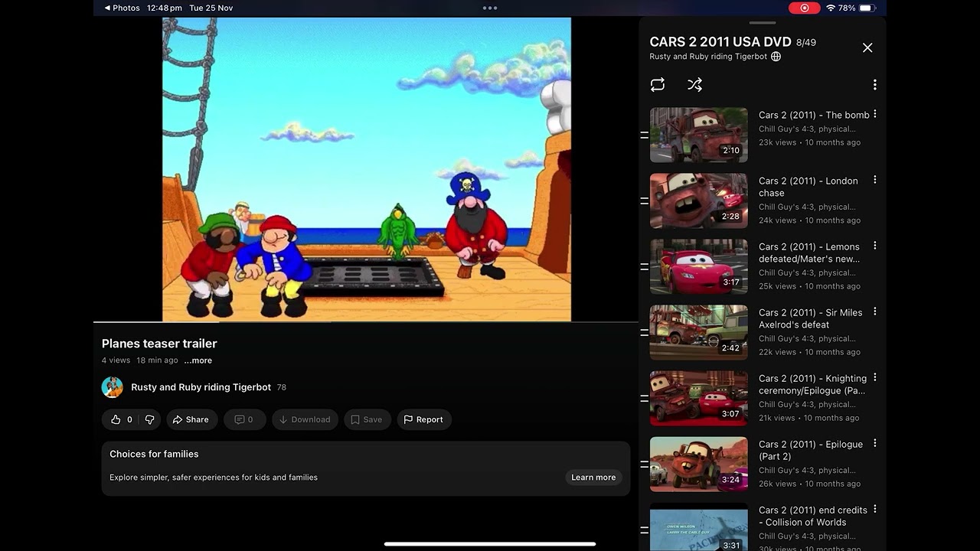The width and height of the screenshot is (980, 551).
Task: Expand description with ...more link
Action: (198, 360)
